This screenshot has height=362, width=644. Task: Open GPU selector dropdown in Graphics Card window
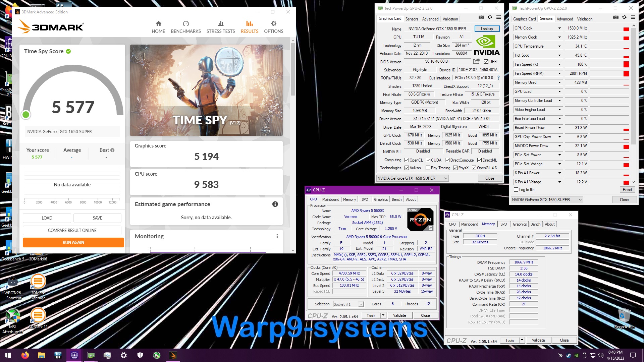[412, 178]
